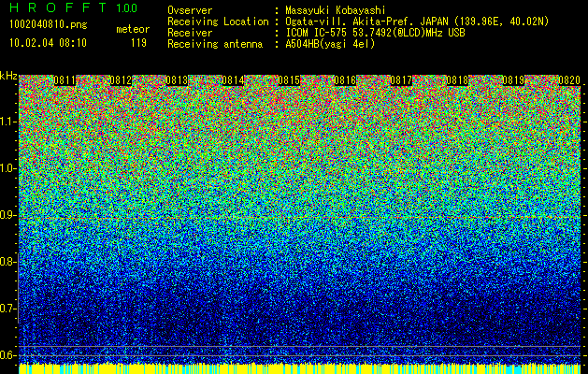Click the meteor count 119
Screen dimensions: 588x374
(x=138, y=43)
